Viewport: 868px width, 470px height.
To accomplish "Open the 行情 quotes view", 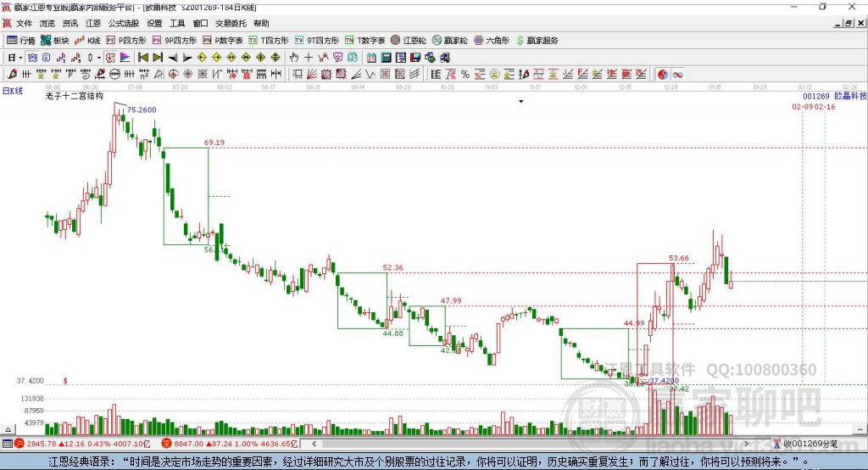I will 21,41.
